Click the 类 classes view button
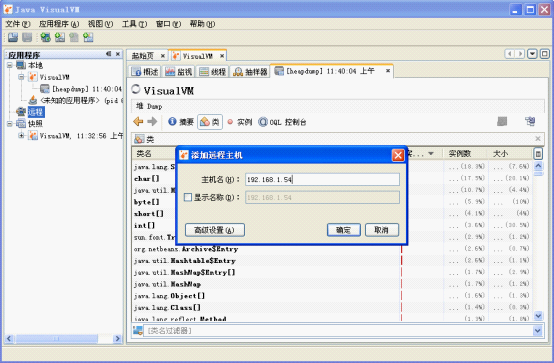The image size is (554, 363). [210, 122]
